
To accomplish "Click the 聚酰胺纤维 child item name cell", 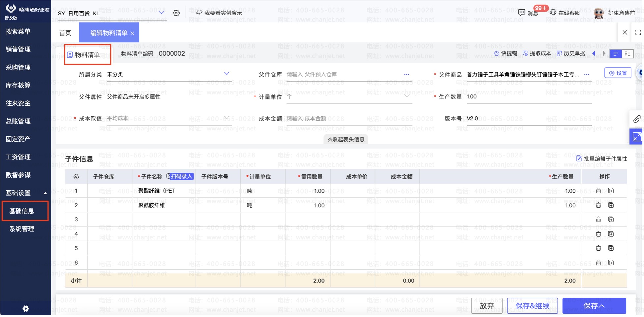I will point(164,205).
